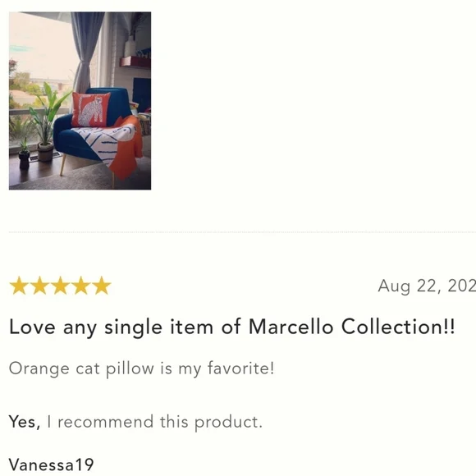The height and width of the screenshot is (476, 476).
Task: Click the dotted divider above the review
Action: (x=242, y=232)
